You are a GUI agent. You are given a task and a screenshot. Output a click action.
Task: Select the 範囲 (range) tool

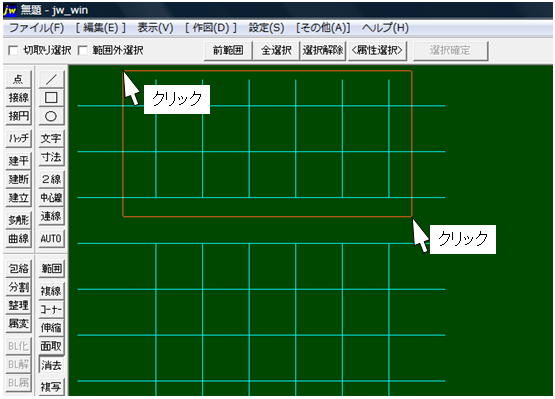pyautogui.click(x=51, y=269)
